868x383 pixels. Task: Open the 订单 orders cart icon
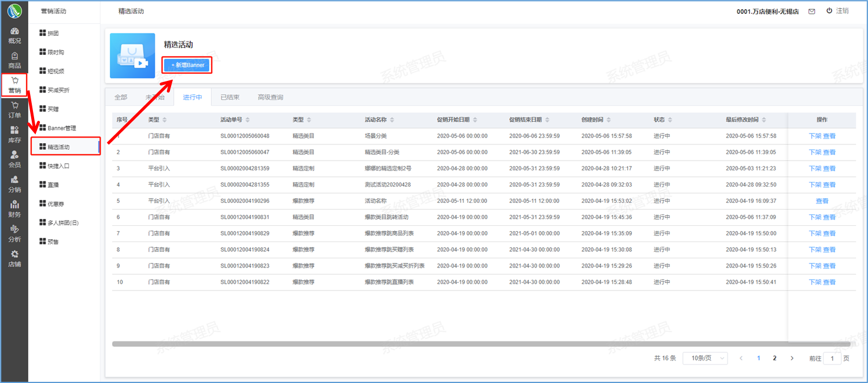14,109
